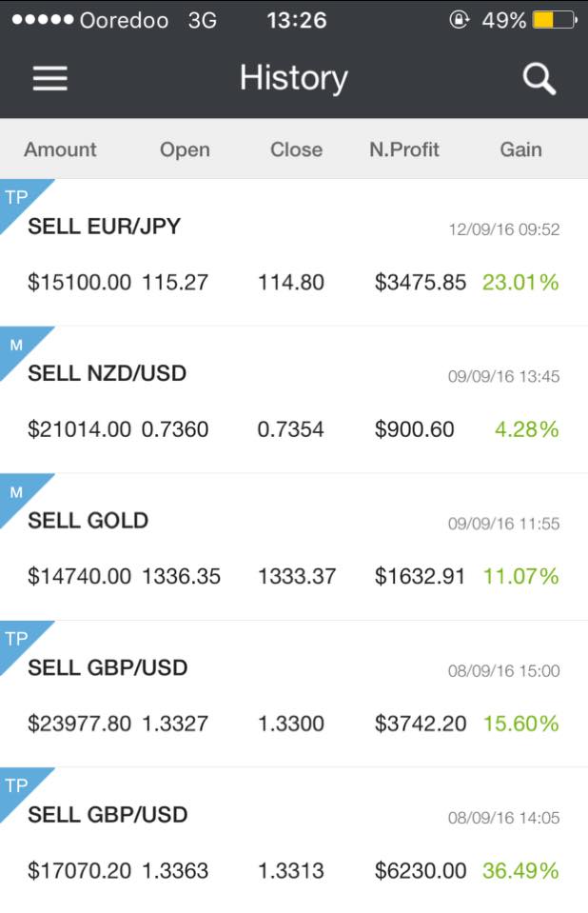The image size is (588, 913).
Task: Tap TP badge on the 14:05 GBP/USD trade
Action: [x=17, y=786]
